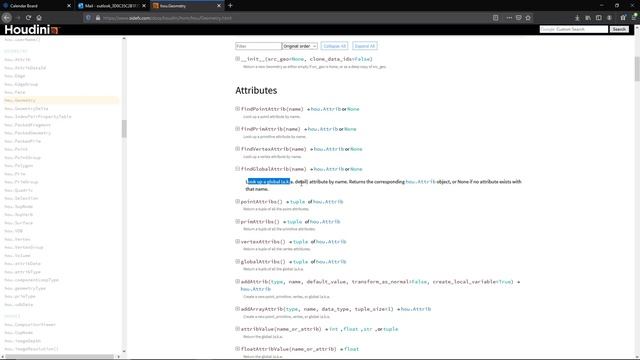
Task: Click the browser Back button
Action: coord(7,18)
